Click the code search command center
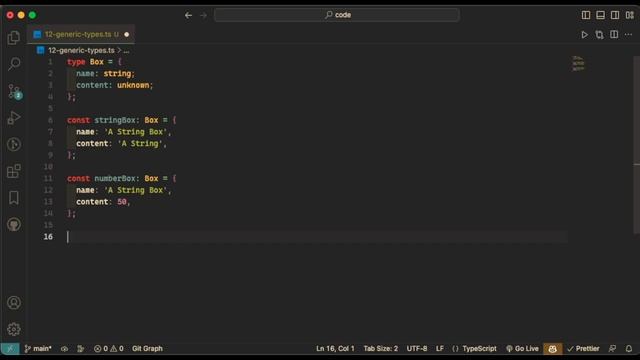The image size is (640, 360). 337,15
